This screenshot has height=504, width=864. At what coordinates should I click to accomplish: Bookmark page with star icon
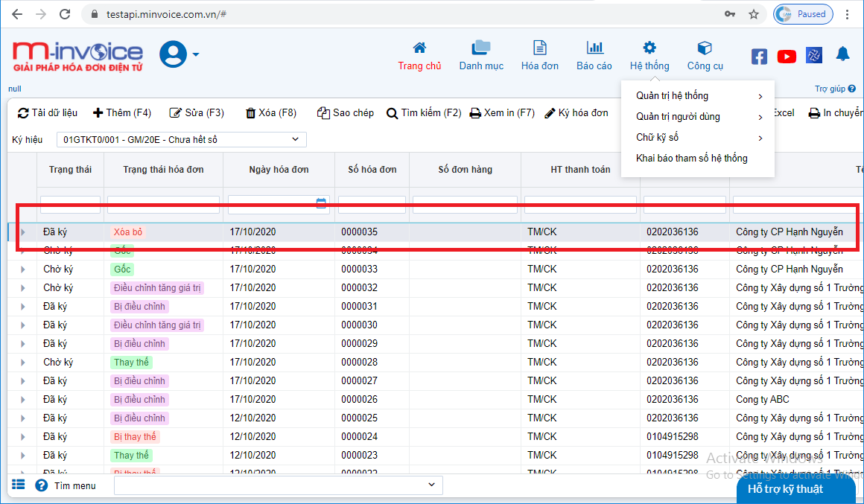point(754,14)
